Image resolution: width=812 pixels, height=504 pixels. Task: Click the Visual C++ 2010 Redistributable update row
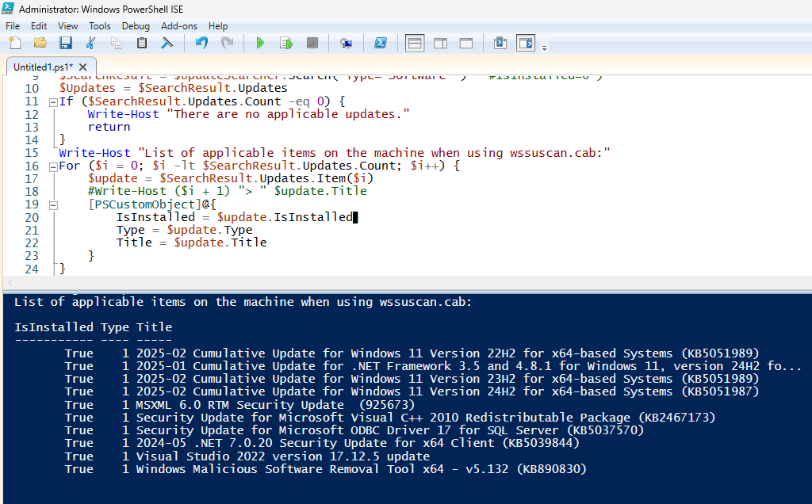tap(390, 418)
